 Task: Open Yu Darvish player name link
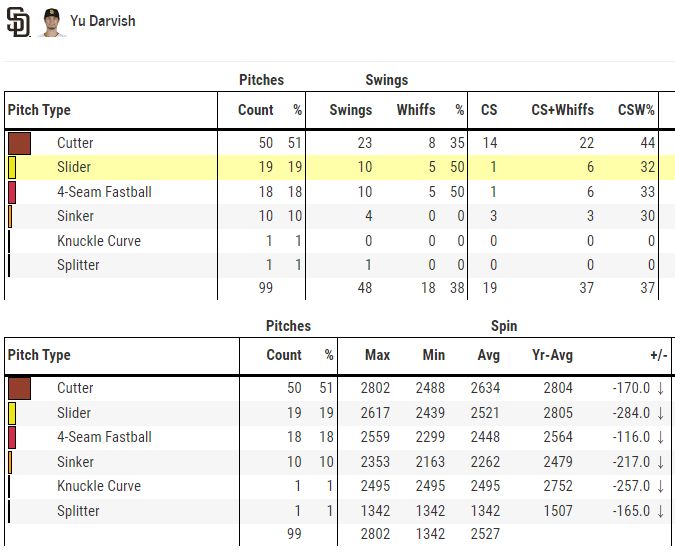tap(102, 21)
